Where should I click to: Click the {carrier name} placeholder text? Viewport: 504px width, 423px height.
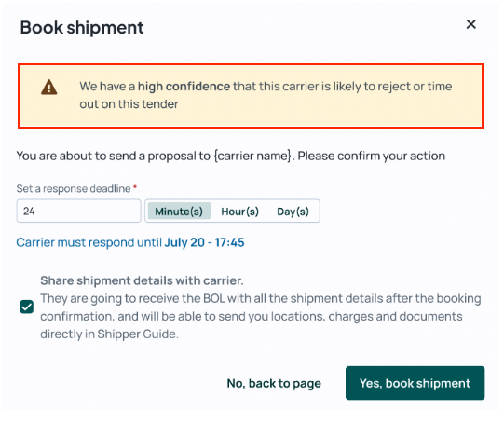coord(252,156)
